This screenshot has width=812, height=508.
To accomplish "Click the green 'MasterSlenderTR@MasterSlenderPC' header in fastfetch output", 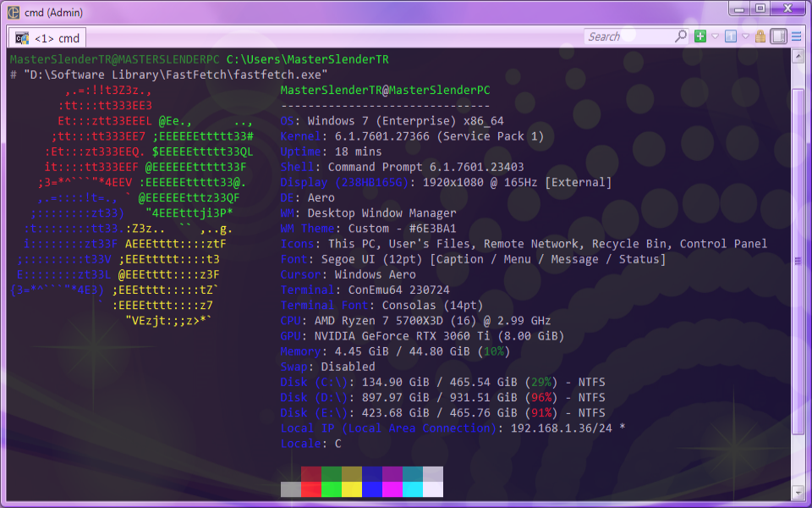I will click(x=386, y=91).
